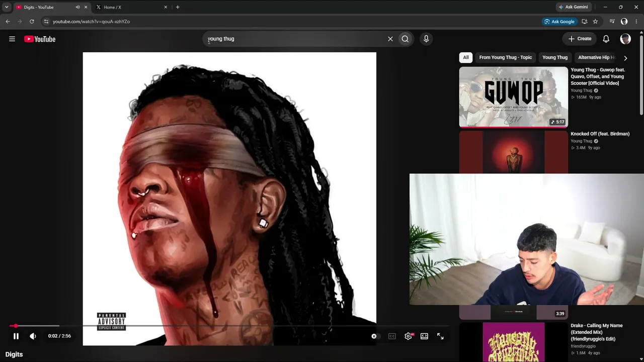Select the Alternative Hip Hop chip
Image resolution: width=644 pixels, height=362 pixels.
[x=596, y=57]
